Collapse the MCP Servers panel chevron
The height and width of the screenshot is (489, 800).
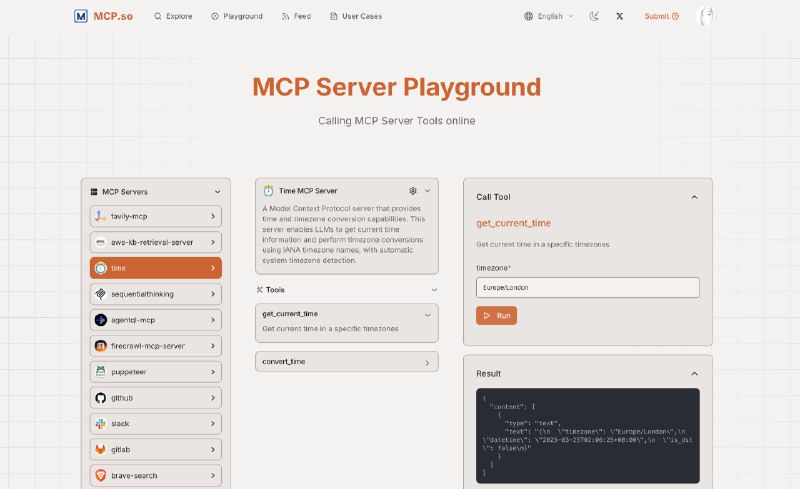point(218,192)
